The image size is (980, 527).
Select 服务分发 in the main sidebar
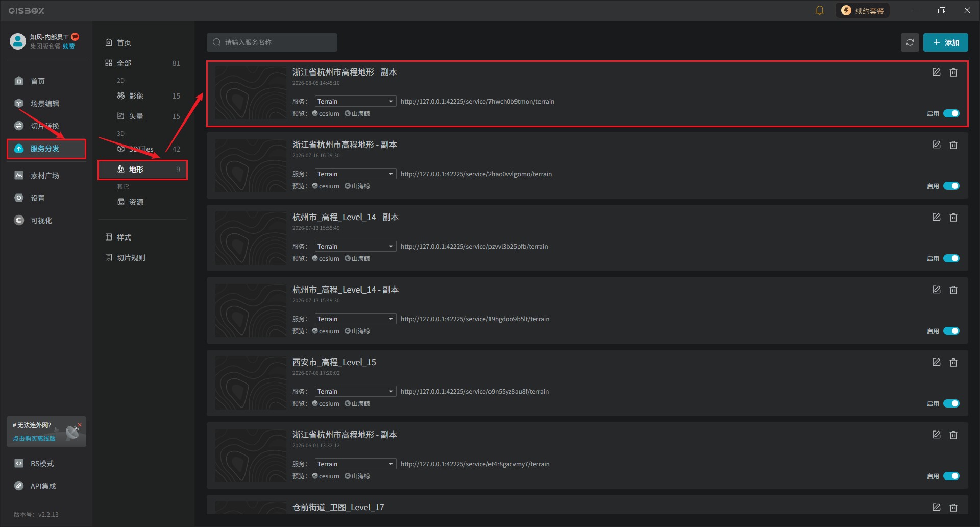[46, 149]
